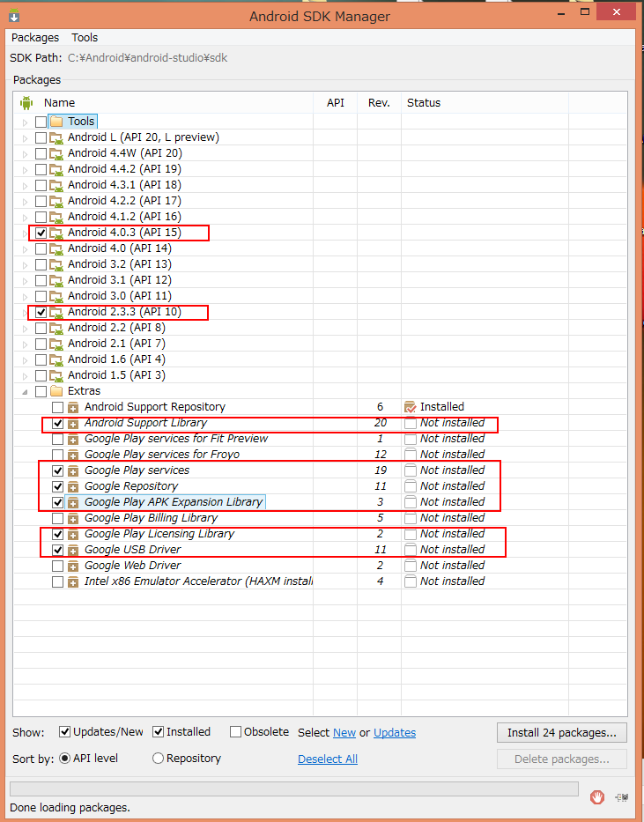Expand the Android 4.1.2 (API 16) node
The height and width of the screenshot is (822, 644).
(25, 218)
